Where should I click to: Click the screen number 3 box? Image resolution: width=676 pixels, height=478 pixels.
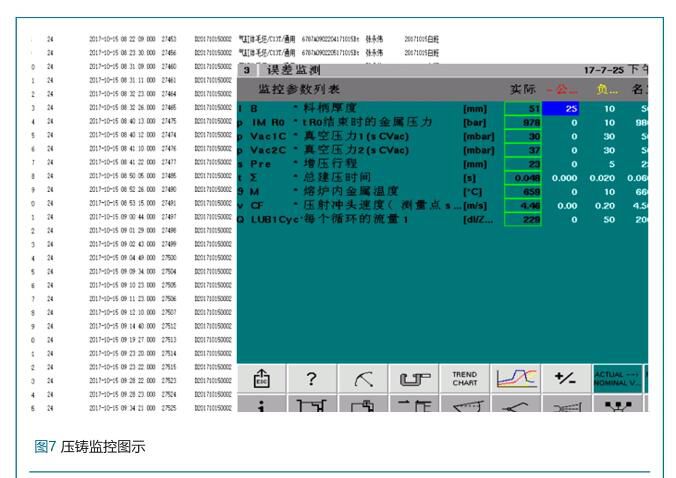[x=247, y=70]
